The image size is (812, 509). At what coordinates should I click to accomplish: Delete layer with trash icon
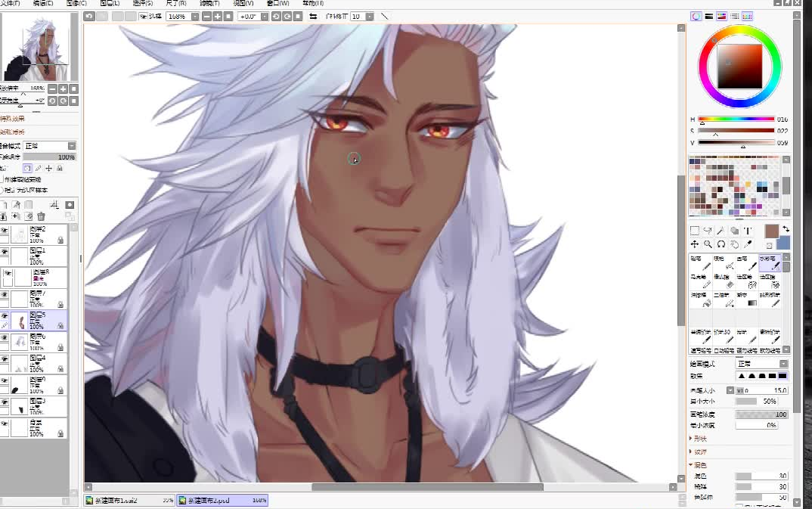click(x=42, y=216)
